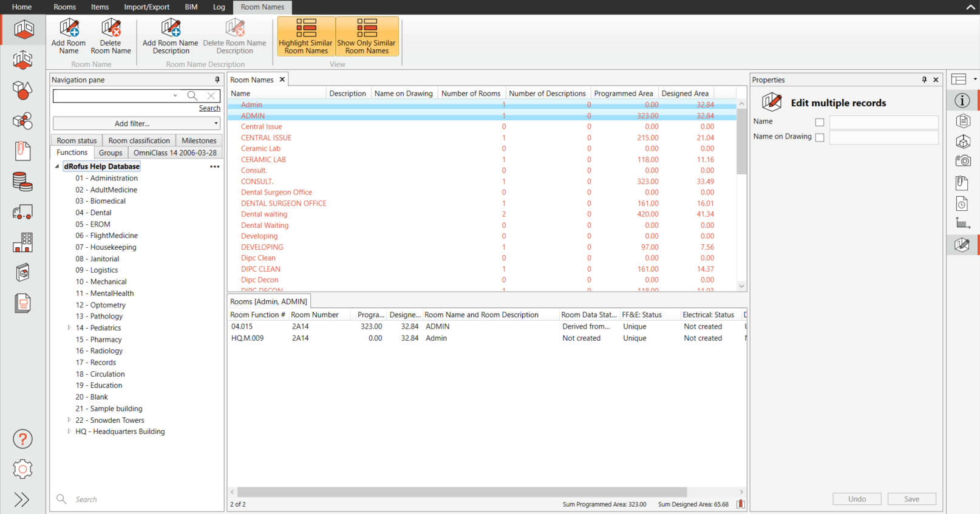This screenshot has width=980, height=514.
Task: Open the help question mark icon
Action: pos(22,439)
